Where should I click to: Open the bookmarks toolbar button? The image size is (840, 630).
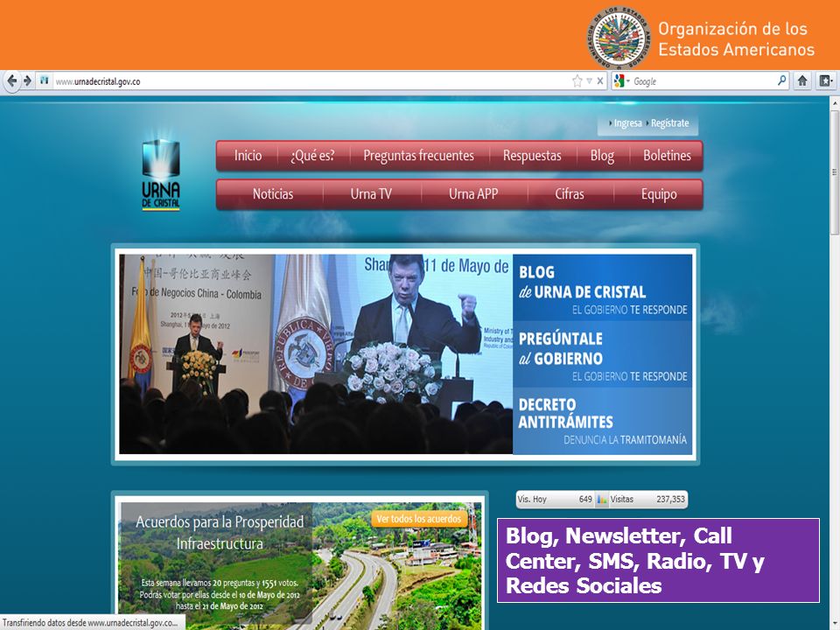point(825,81)
